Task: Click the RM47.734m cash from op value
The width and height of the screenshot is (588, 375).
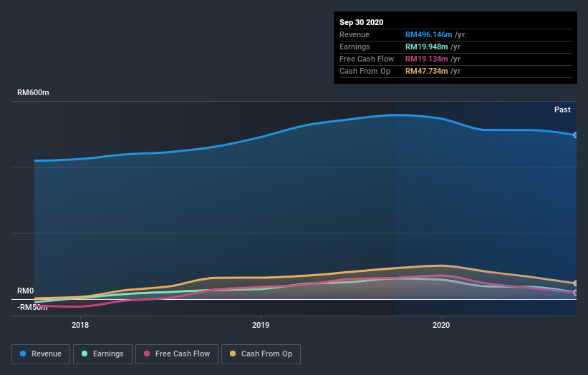Action: click(426, 71)
